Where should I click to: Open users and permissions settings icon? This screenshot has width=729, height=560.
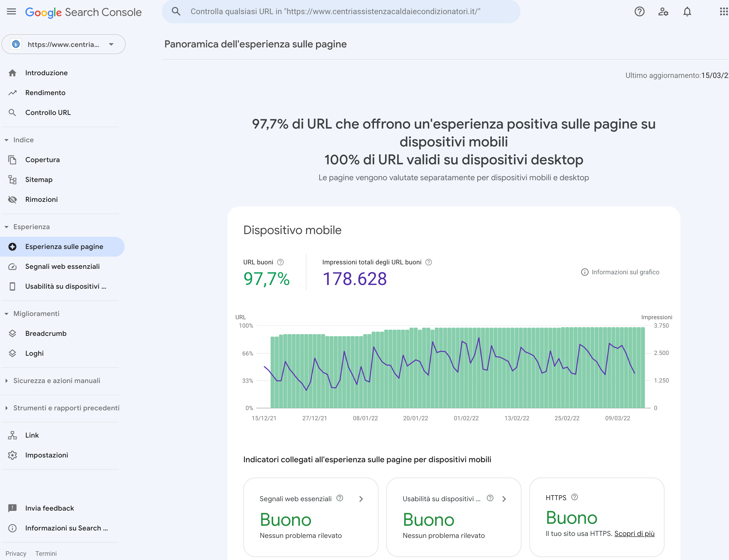coord(663,12)
